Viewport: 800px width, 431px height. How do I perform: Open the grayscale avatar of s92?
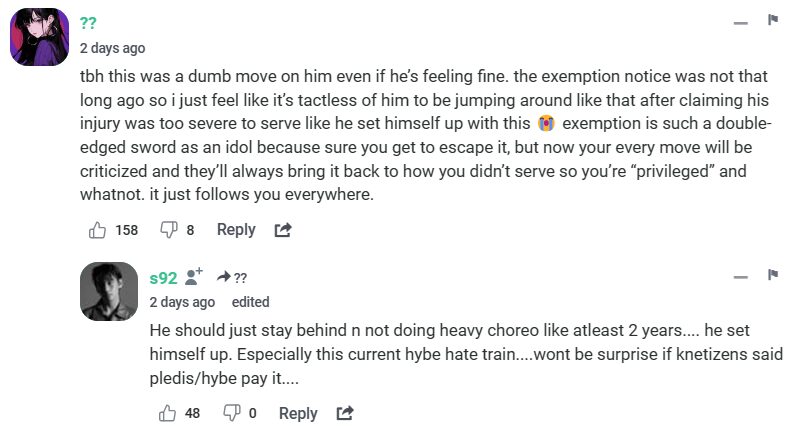(108, 292)
